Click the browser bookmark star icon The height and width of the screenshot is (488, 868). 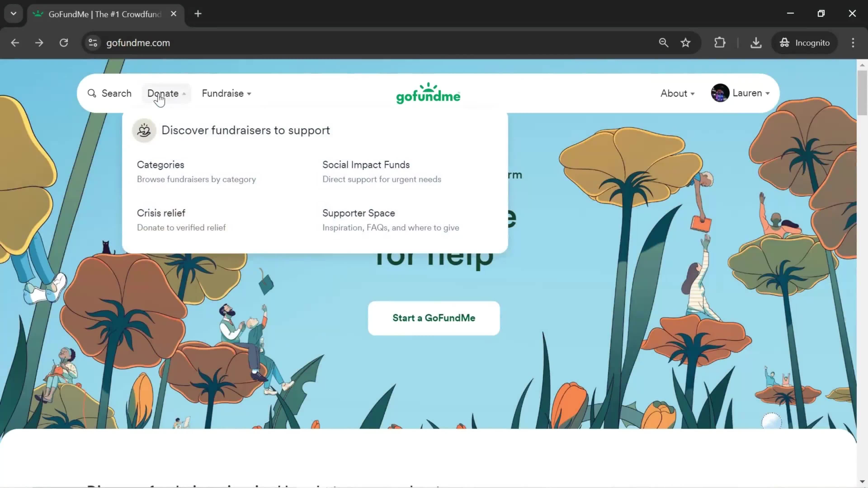coord(687,42)
